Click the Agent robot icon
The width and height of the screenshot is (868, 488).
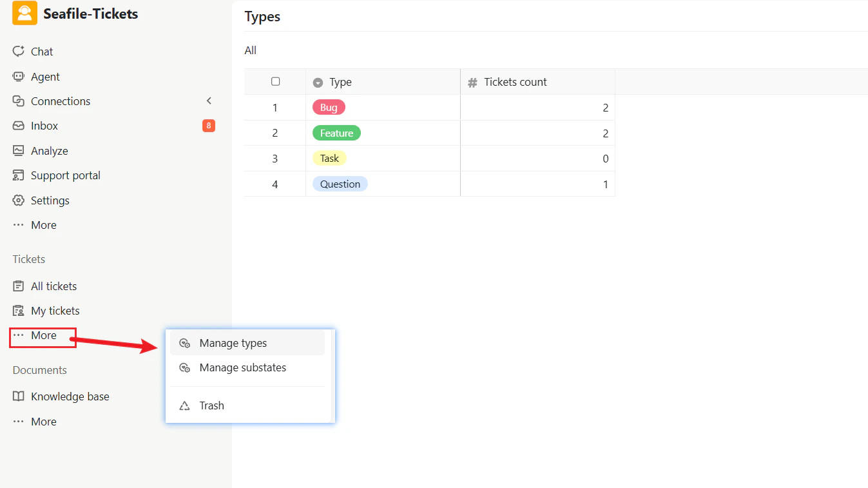(19, 77)
